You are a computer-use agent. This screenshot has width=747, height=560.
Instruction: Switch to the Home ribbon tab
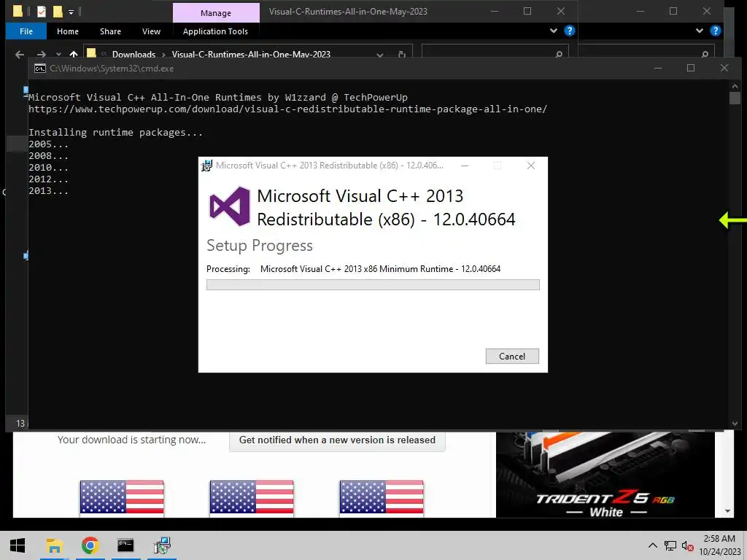point(68,31)
